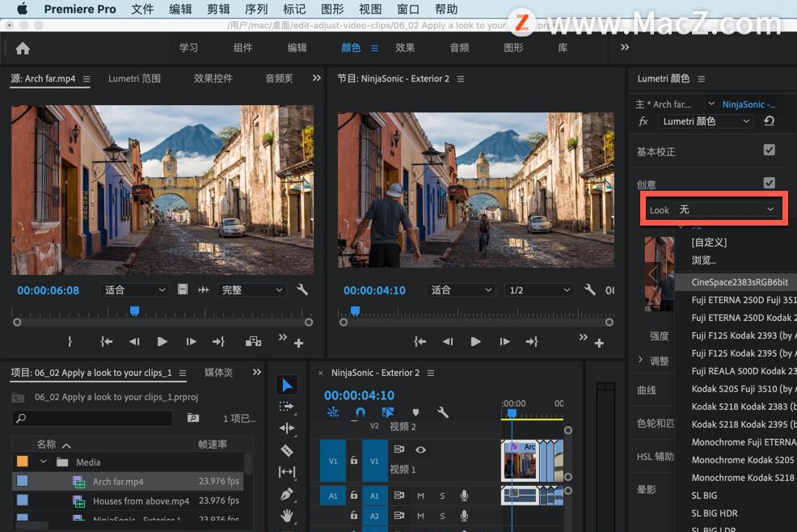Open Source monitor settings wrench
797x532 pixels.
point(302,290)
